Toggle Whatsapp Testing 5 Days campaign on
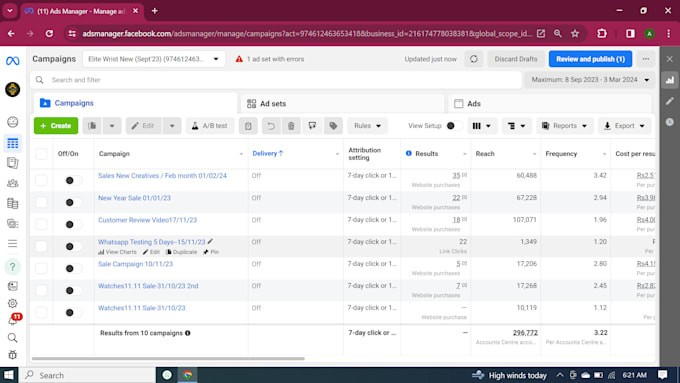Screen dimensions: 680x383 pos(73,246)
